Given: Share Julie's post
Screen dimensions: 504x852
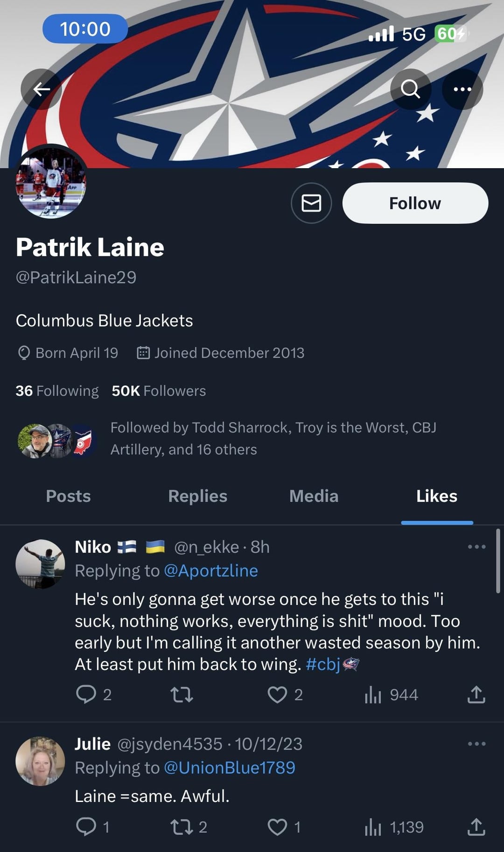Looking at the screenshot, I should 476,827.
